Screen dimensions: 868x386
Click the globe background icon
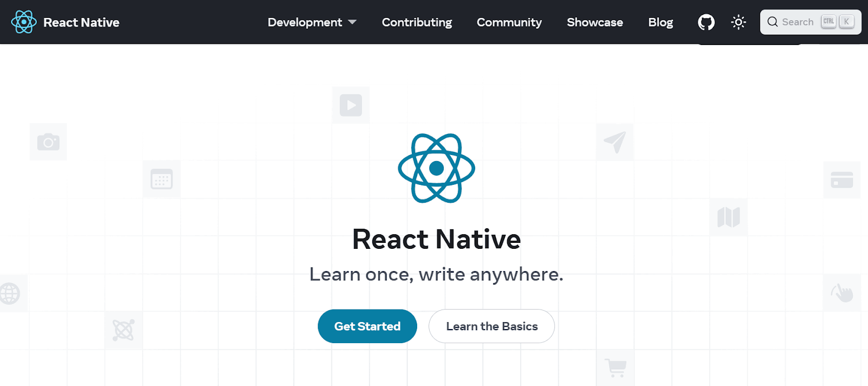coord(9,293)
